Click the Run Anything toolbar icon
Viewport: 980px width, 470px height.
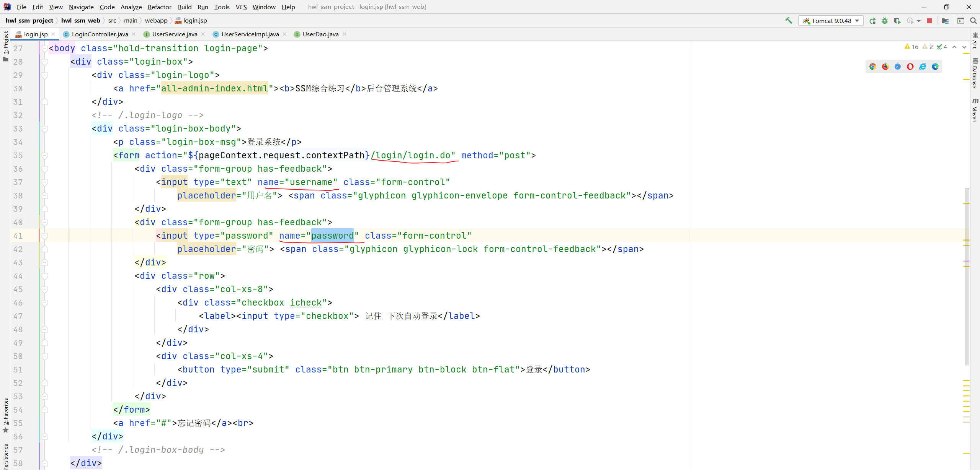click(x=961, y=21)
